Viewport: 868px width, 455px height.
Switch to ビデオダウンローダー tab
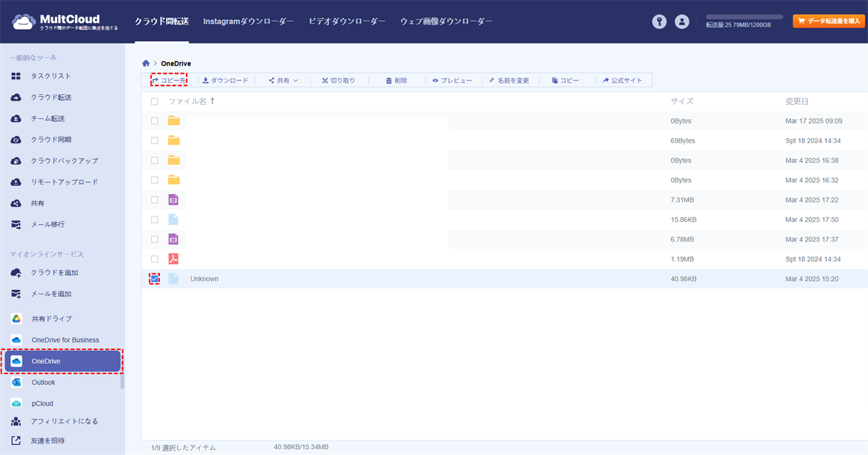(347, 22)
